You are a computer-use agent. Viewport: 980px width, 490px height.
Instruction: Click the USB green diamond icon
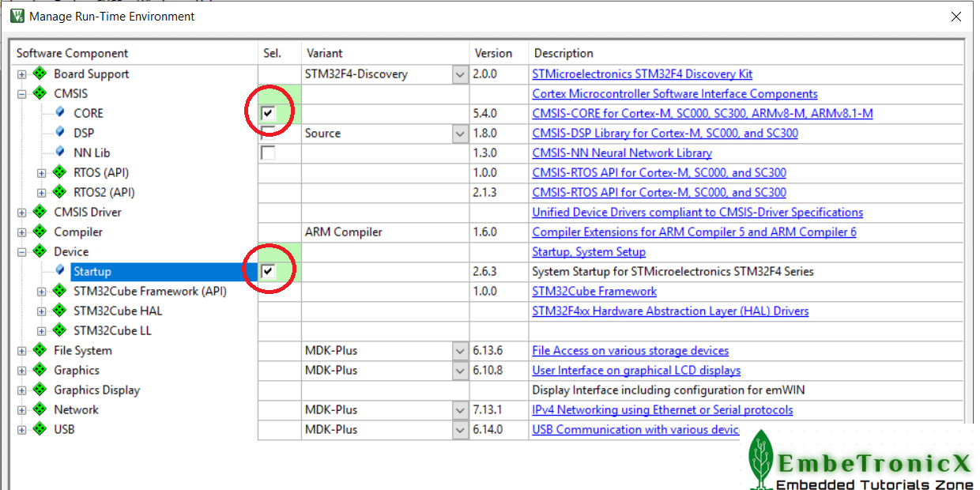(x=40, y=429)
